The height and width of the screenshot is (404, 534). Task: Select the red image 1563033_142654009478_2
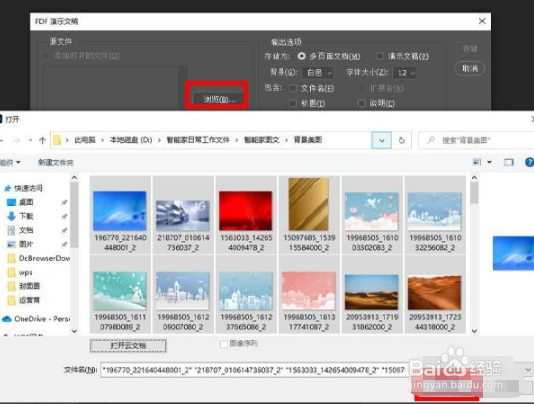click(x=246, y=215)
